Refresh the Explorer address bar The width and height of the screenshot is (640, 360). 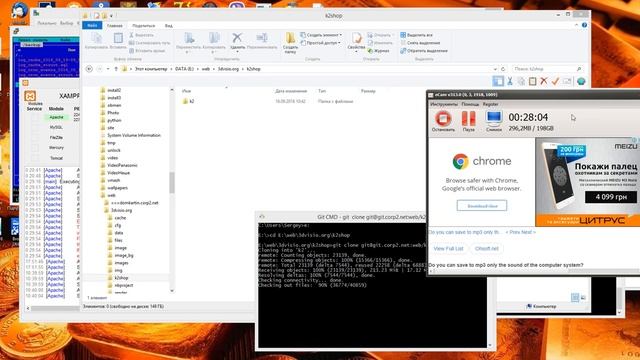point(503,69)
